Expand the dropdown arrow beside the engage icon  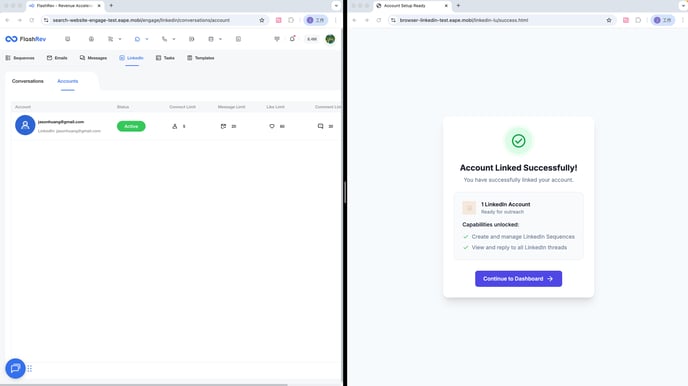coord(147,39)
